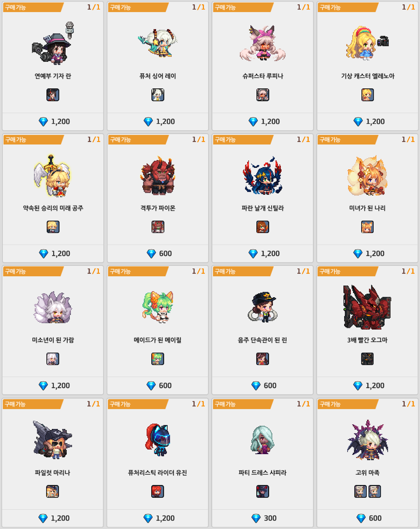Select the 미소년이 된 가람 costume sprite

tap(53, 307)
